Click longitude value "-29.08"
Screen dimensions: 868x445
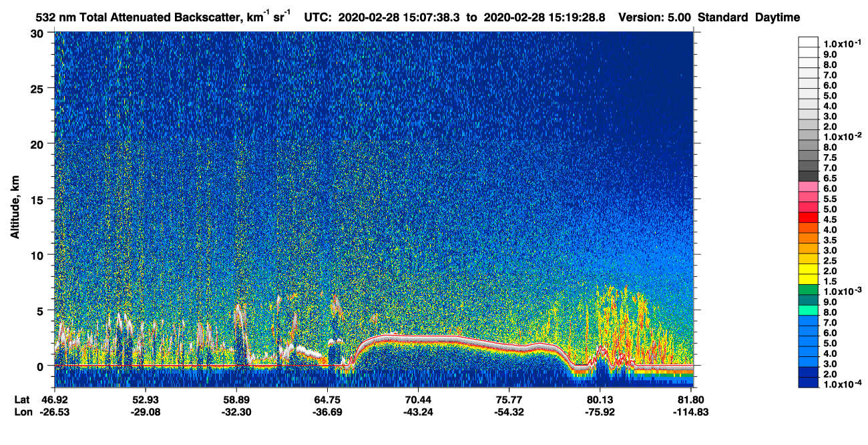[145, 412]
